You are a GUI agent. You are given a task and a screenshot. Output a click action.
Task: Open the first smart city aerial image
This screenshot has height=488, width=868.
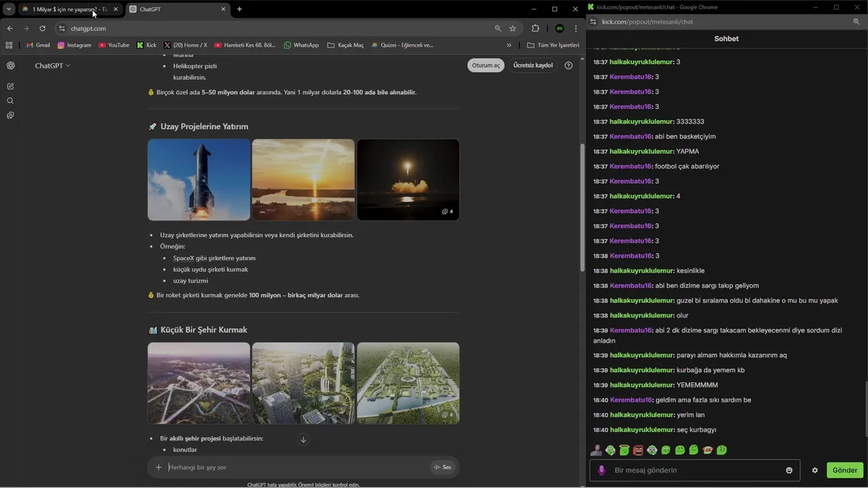[x=199, y=383]
